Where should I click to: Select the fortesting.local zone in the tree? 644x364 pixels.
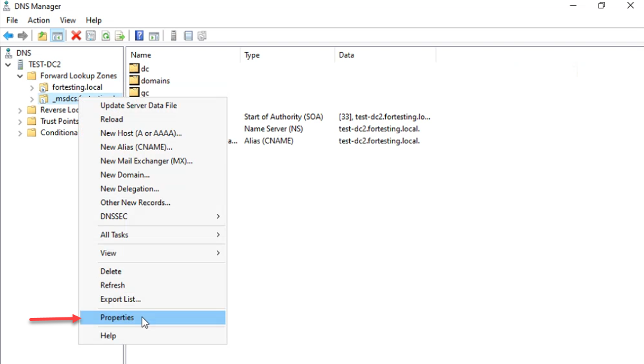[x=77, y=87]
